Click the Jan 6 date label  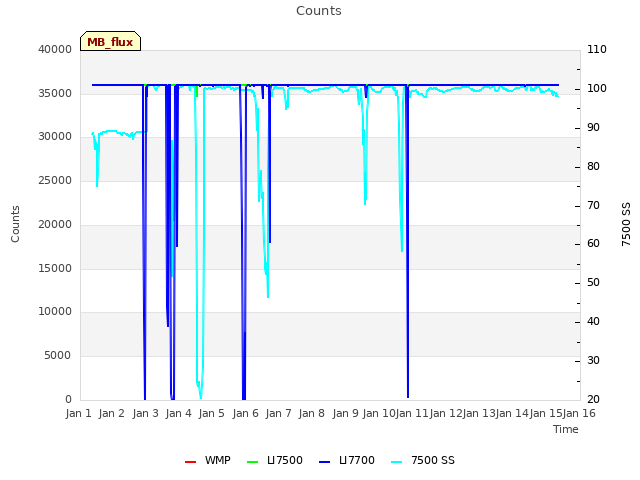(x=245, y=413)
